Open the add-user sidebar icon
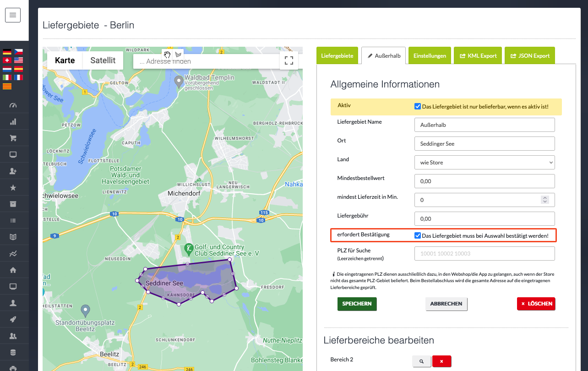This screenshot has height=371, width=588. tap(13, 171)
